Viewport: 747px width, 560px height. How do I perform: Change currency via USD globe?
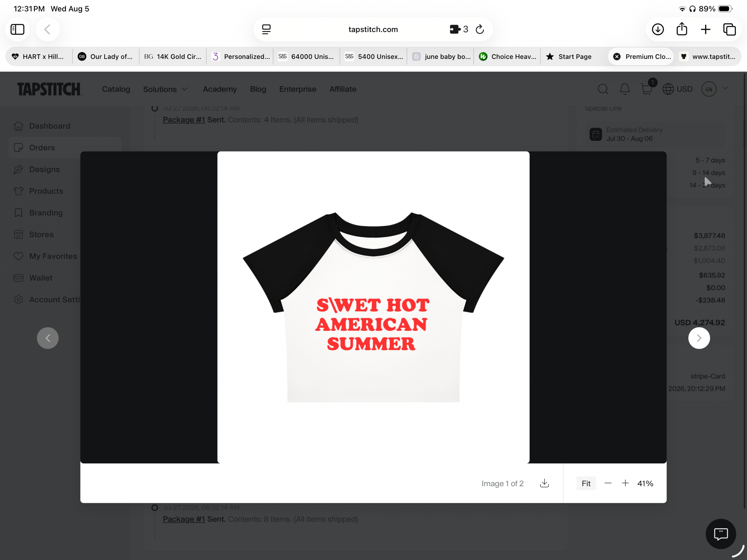point(677,89)
